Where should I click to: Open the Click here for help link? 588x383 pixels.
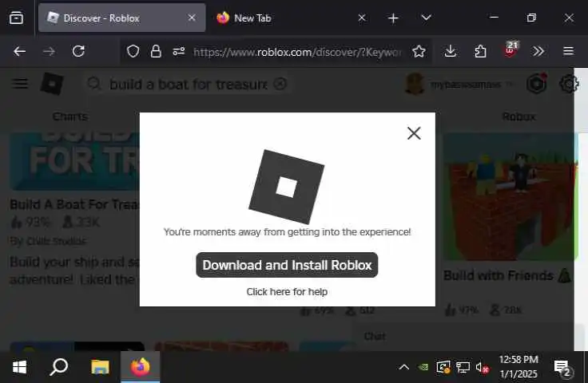pyautogui.click(x=287, y=292)
